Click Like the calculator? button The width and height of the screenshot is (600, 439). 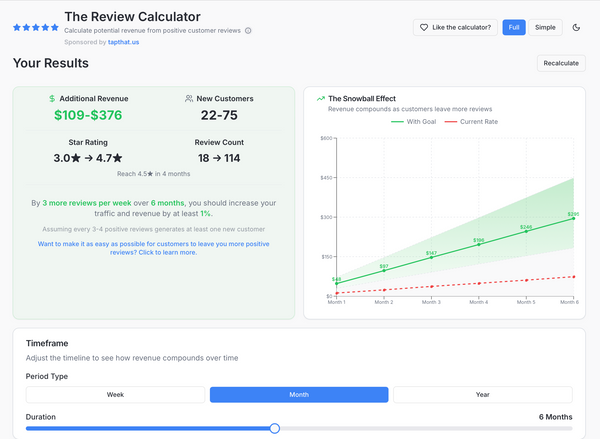point(455,27)
